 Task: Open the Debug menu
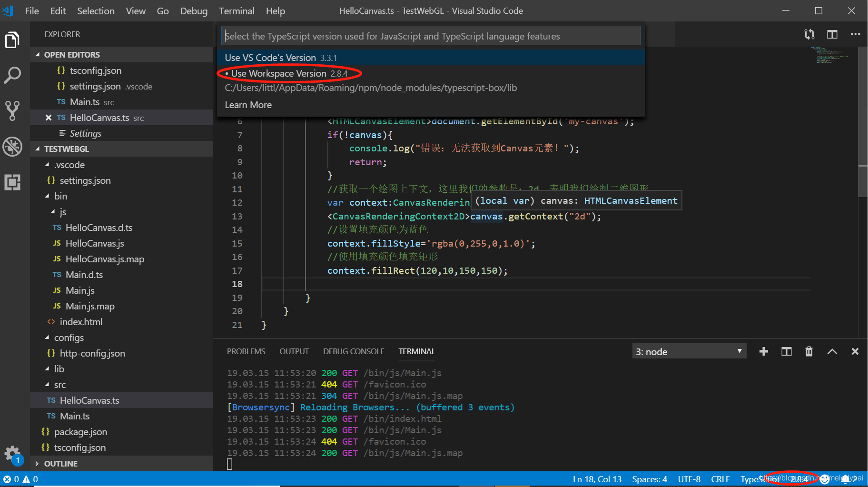click(194, 11)
